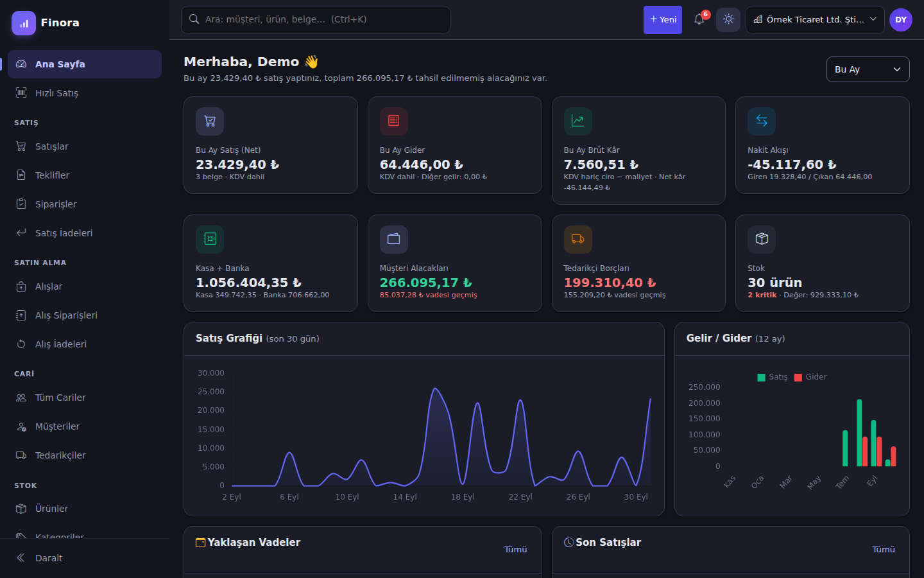The height and width of the screenshot is (578, 924).
Task: Click the + Yeni button
Action: coord(663,20)
